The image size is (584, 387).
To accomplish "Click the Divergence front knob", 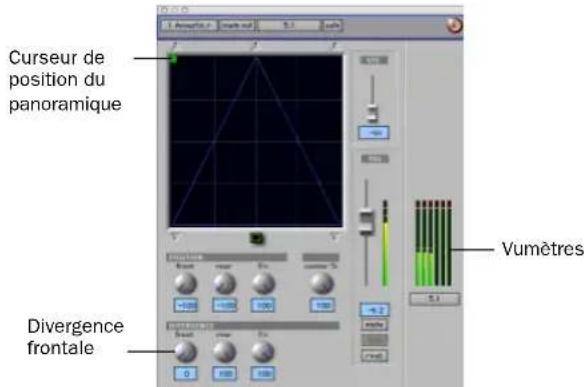I will pos(185,352).
